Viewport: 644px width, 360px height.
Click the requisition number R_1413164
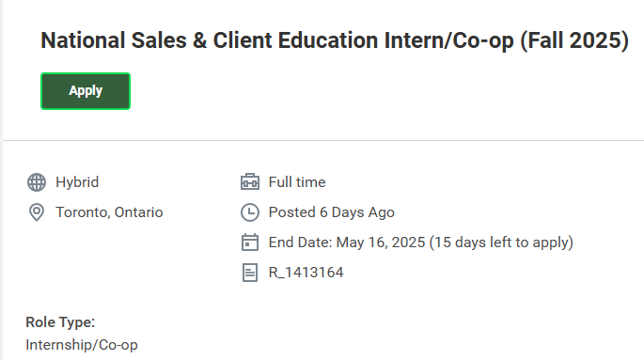click(x=306, y=273)
